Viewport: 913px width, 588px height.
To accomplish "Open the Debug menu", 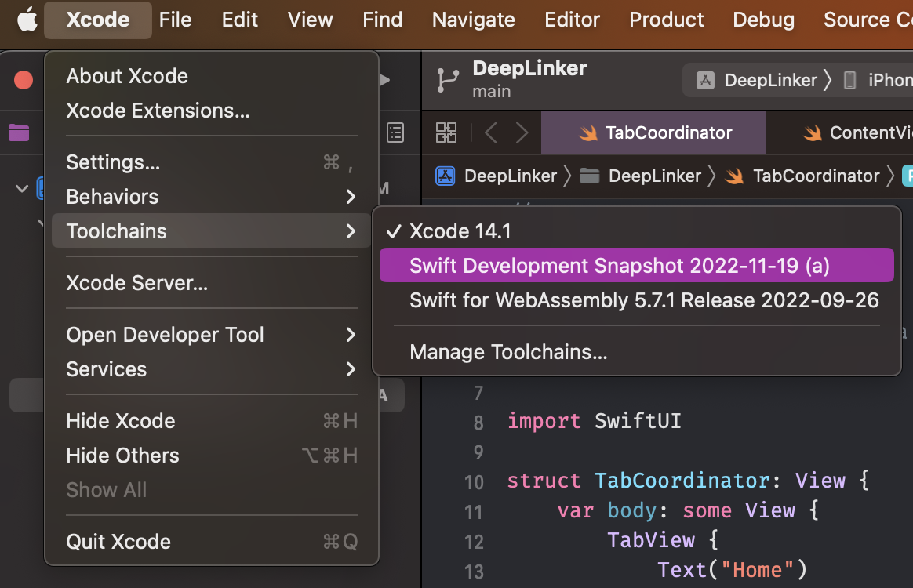I will pos(763,20).
